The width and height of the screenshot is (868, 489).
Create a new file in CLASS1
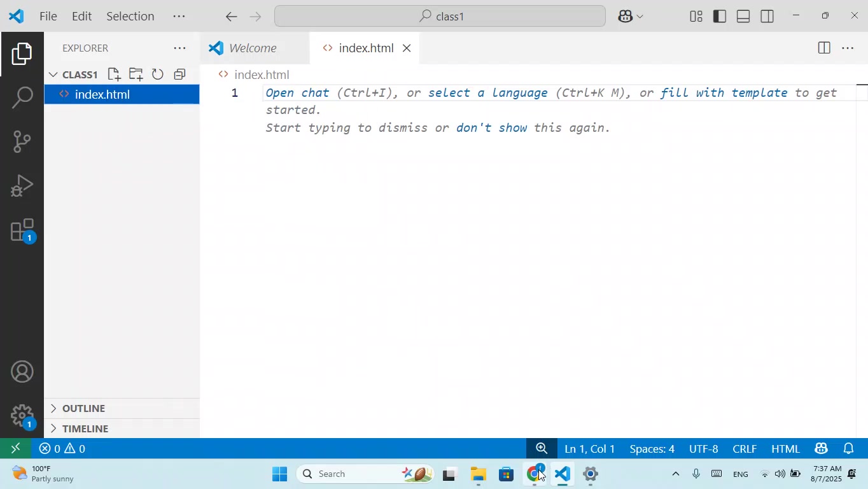click(115, 74)
